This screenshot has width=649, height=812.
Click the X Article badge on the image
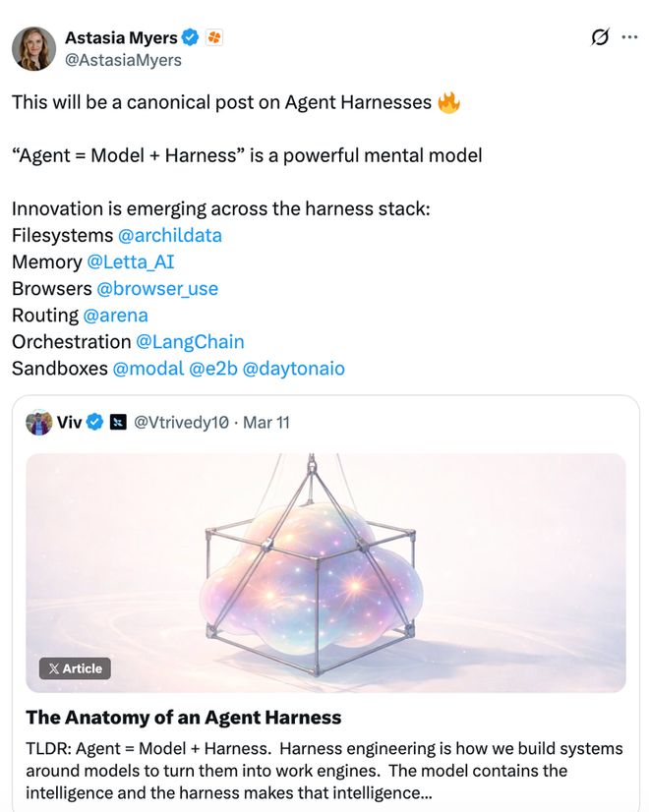(x=75, y=668)
